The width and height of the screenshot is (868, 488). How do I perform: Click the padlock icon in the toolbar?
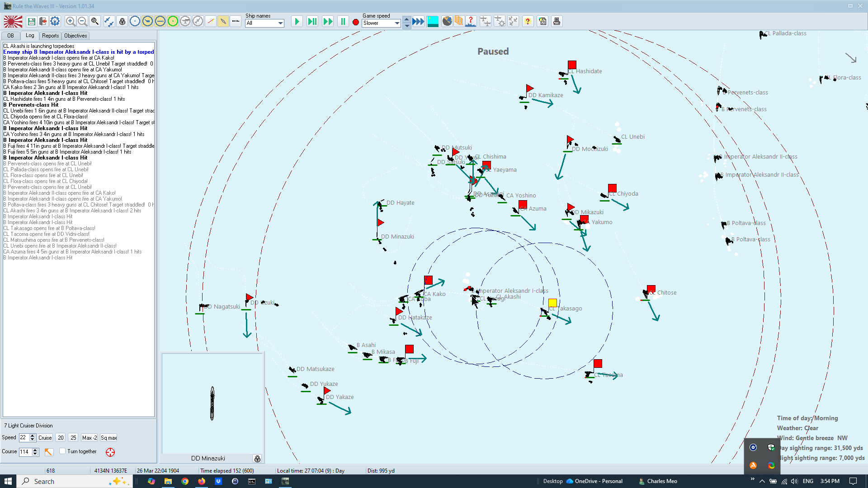pos(122,21)
